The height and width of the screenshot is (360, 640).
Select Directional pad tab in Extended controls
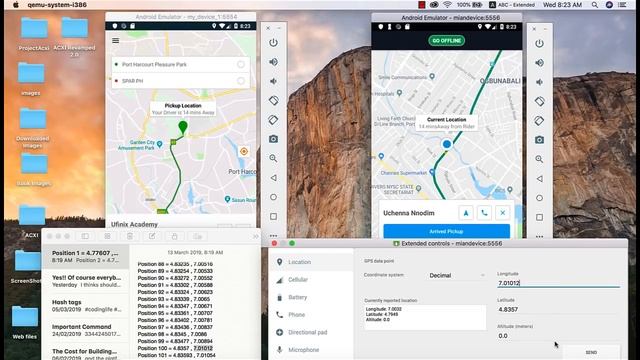(x=311, y=332)
